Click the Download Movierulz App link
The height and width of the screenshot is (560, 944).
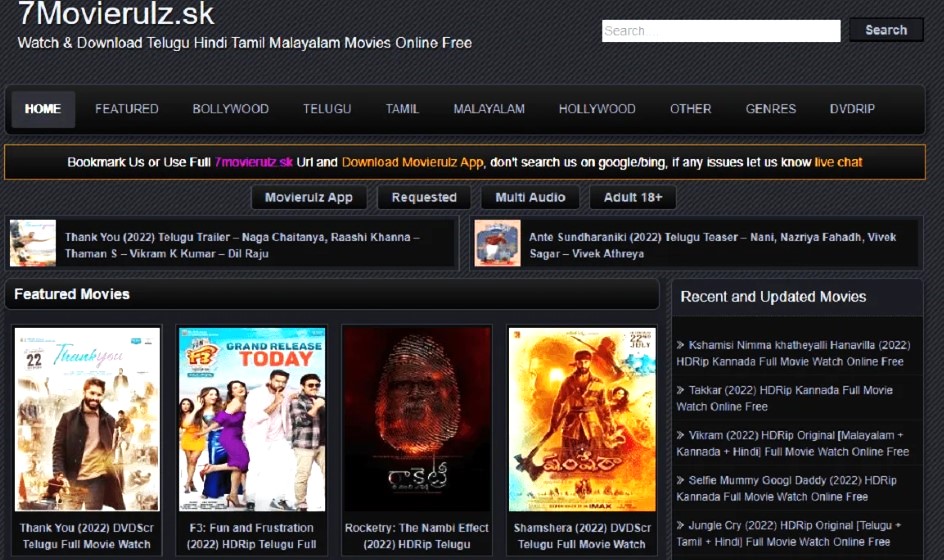(x=412, y=162)
